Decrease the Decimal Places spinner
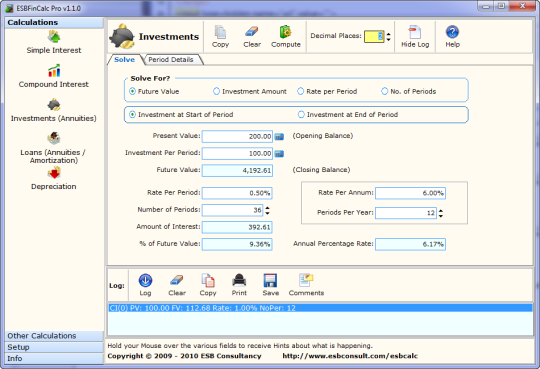 [x=388, y=39]
